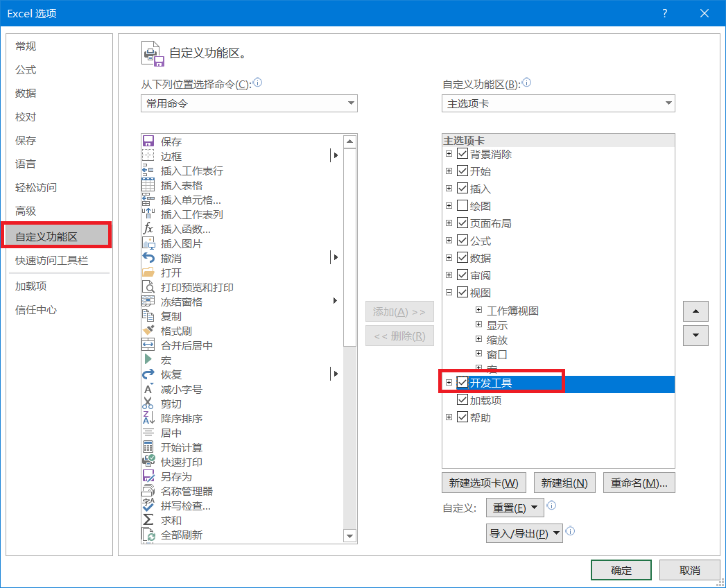This screenshot has height=588, width=726.
Task: Select the 名称管理器 icon
Action: coord(148,491)
